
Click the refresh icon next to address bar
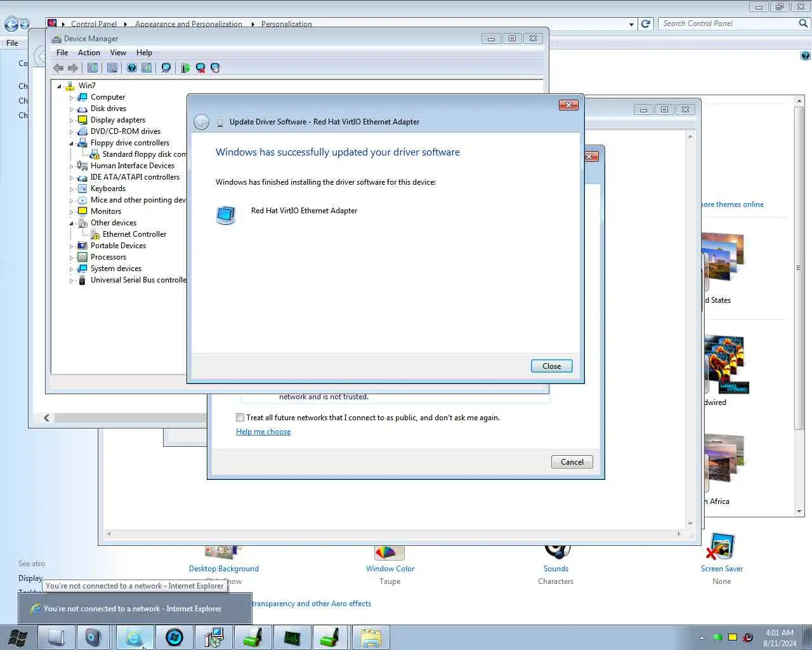(646, 23)
